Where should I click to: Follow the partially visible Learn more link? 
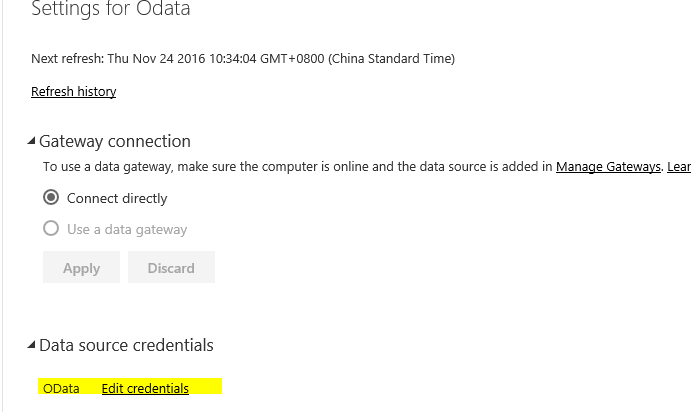pos(679,167)
